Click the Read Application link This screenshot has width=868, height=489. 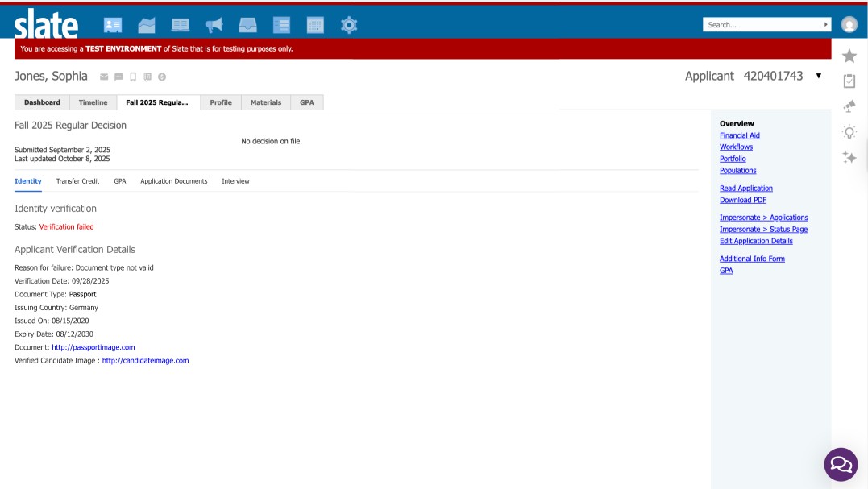coord(745,189)
